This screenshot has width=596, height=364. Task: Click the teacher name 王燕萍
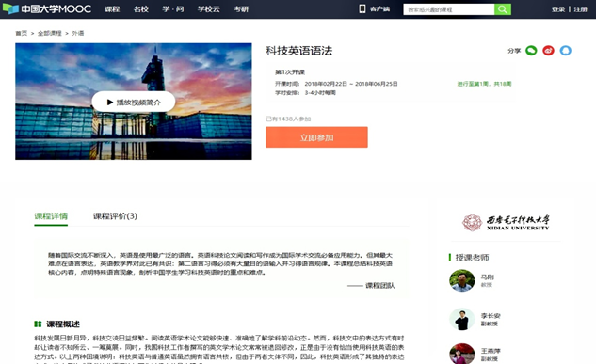click(491, 351)
